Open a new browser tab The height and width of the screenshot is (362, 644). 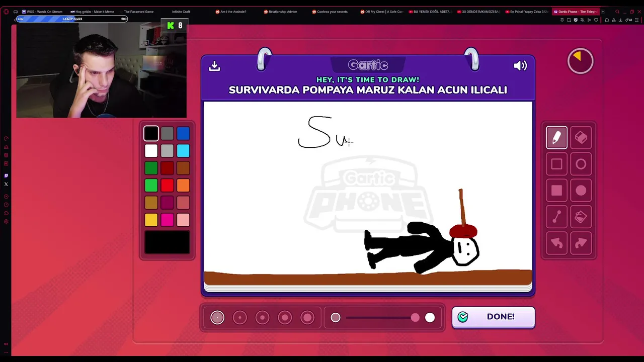tap(603, 12)
